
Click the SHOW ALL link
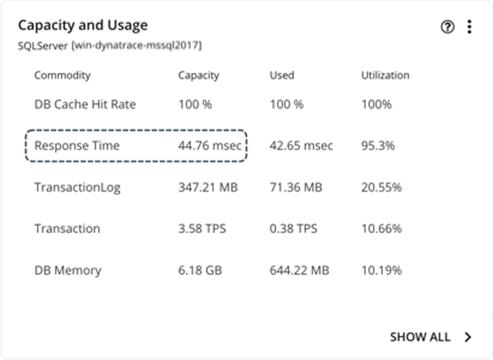420,337
